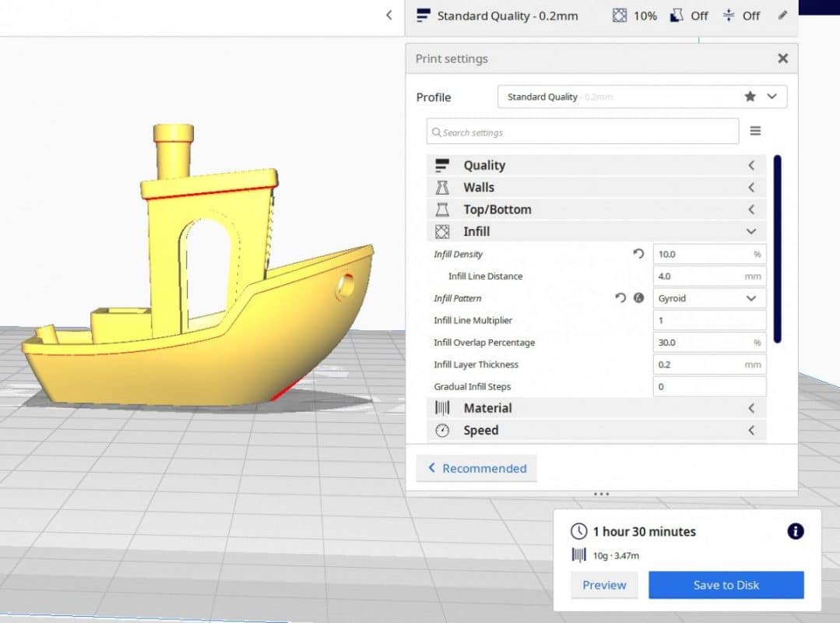Edit the Infill Layer Thickness field
Viewport: 840px width, 623px height.
pyautogui.click(x=709, y=364)
